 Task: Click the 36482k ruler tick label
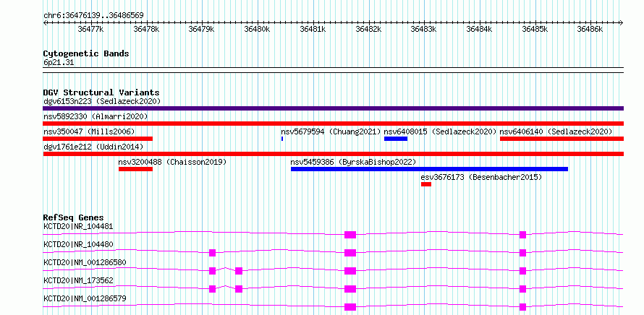pyautogui.click(x=368, y=29)
